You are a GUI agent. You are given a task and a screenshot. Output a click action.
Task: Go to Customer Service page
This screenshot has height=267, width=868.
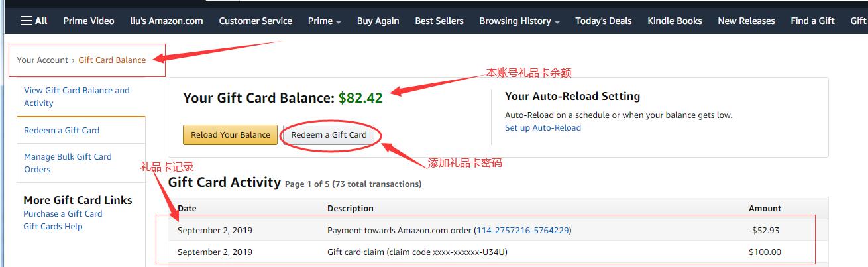255,21
